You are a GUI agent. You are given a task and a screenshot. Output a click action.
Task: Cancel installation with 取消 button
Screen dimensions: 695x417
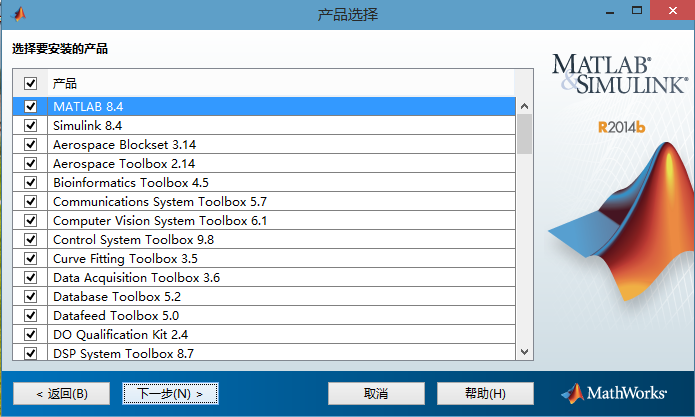point(376,393)
